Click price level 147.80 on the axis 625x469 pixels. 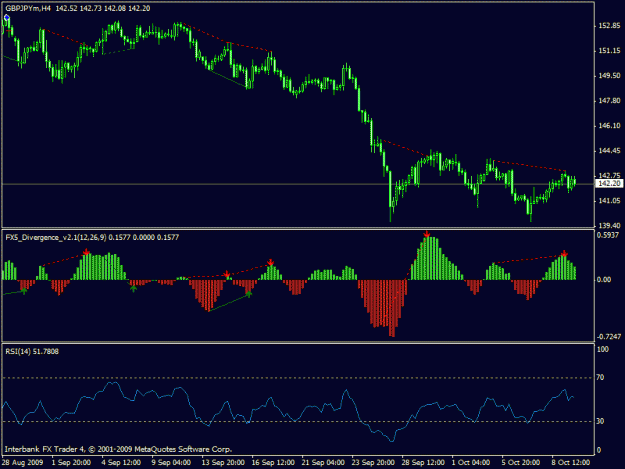609,100
